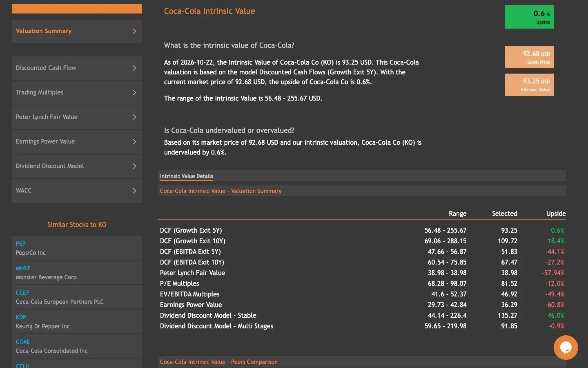Select Trading Multiples in sidebar

[x=77, y=93]
